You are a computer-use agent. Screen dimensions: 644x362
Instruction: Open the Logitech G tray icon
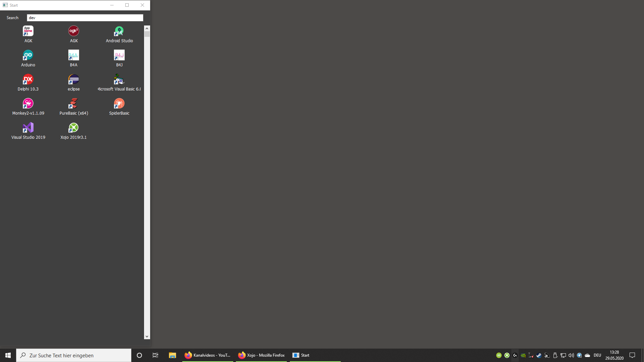coord(515,355)
